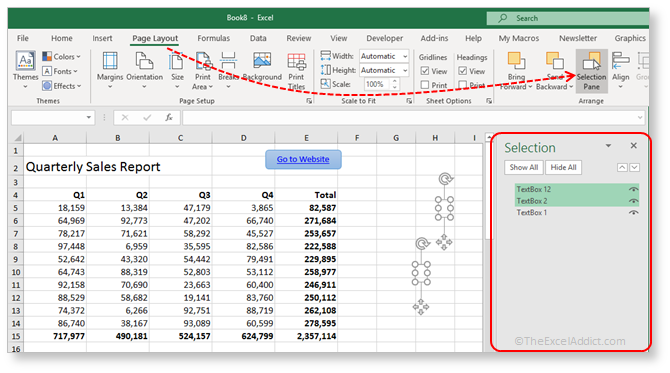670x373 pixels.
Task: Set a sheet Background image
Action: click(x=262, y=66)
